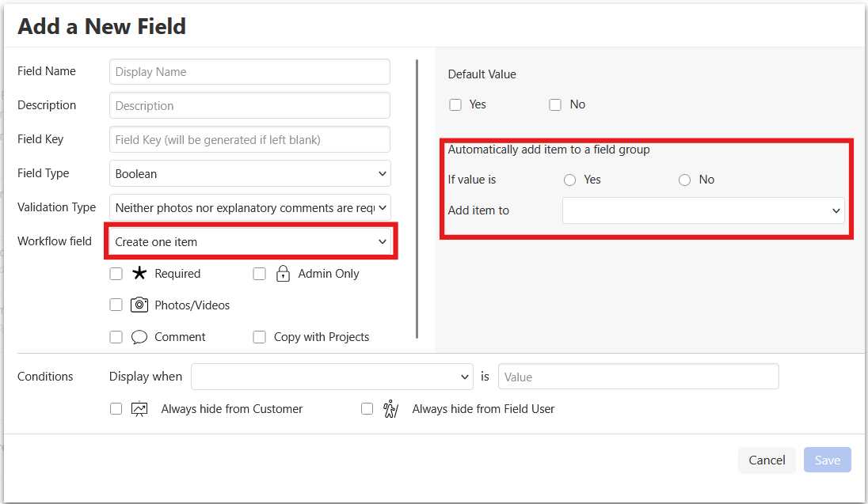
Task: Select the 'If value is' Yes radio
Action: (x=569, y=180)
